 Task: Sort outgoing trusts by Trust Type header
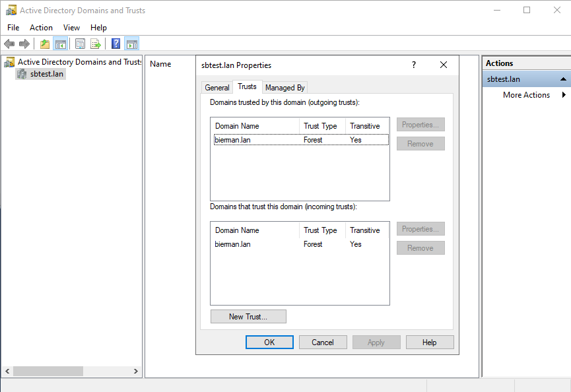(x=322, y=126)
